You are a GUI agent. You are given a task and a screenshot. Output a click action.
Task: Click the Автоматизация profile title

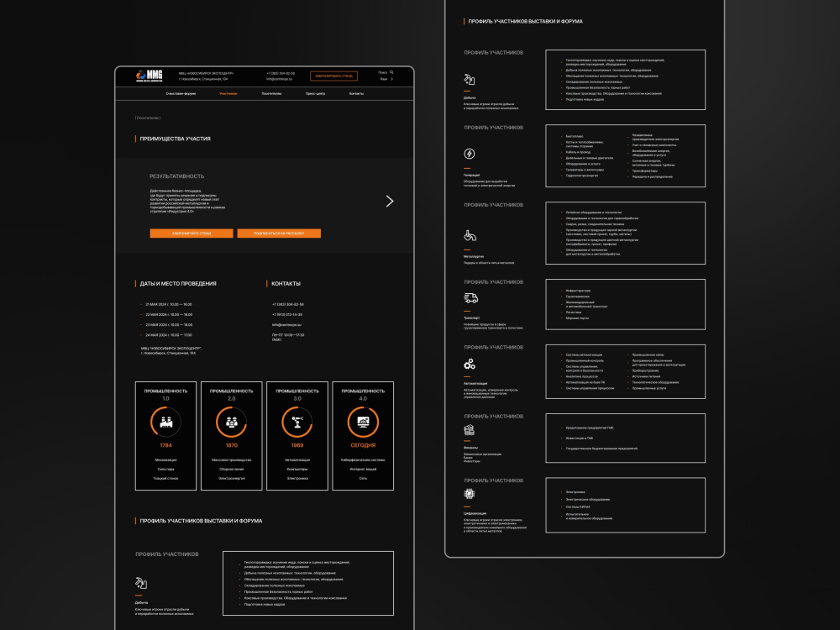point(475,384)
